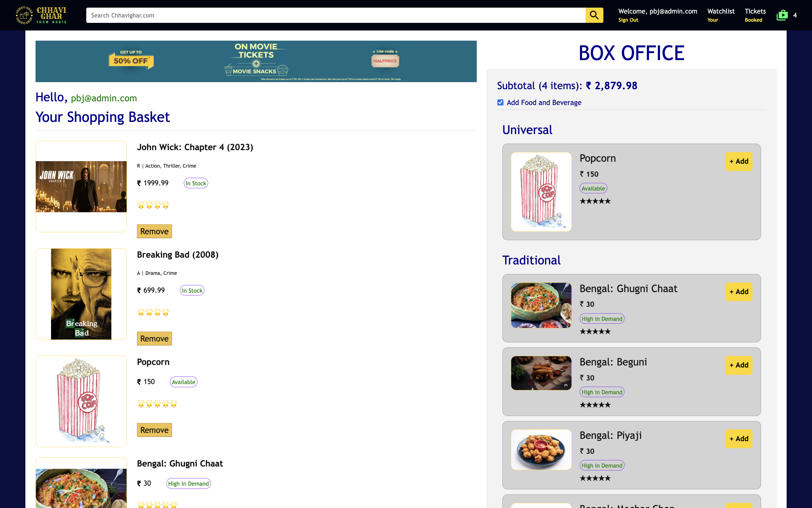
Task: Select the Breaking Bad (2008) title
Action: (178, 255)
